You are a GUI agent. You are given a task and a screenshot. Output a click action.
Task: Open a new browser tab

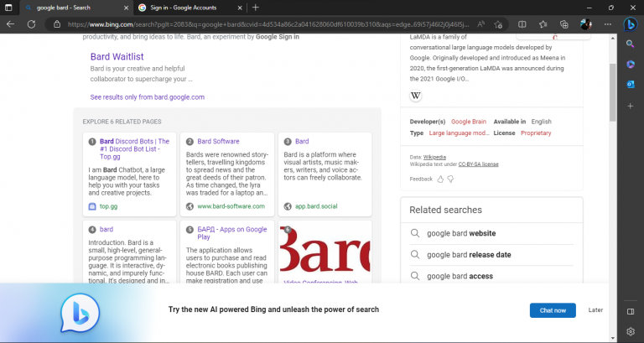point(256,8)
